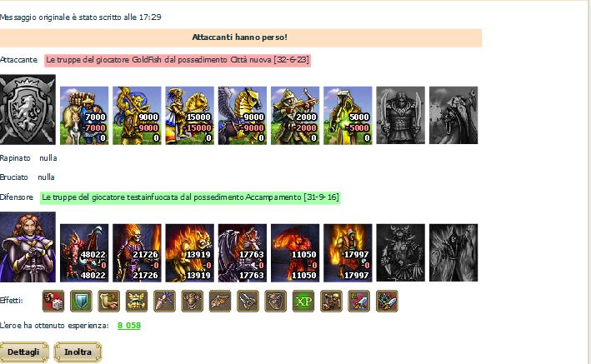Select the defender hero portrait

pyautogui.click(x=28, y=247)
